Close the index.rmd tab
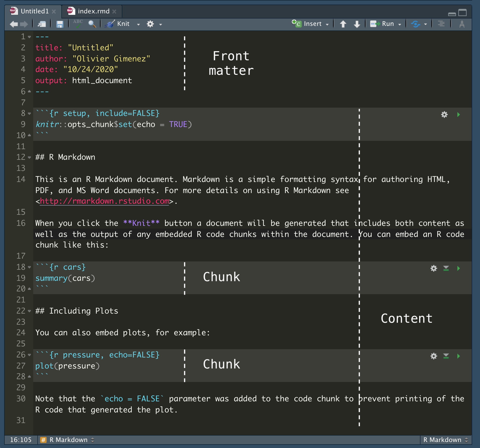The image size is (480, 448). coord(114,11)
